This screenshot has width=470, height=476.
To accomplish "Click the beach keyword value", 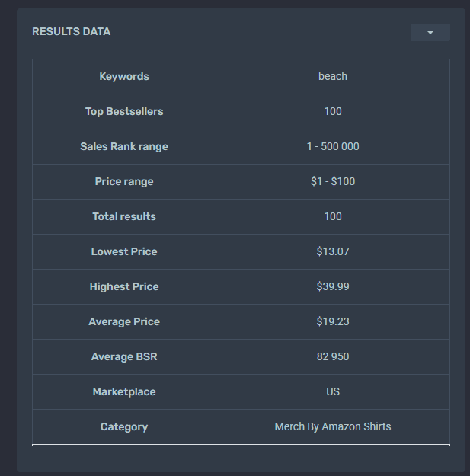I will click(x=333, y=76).
